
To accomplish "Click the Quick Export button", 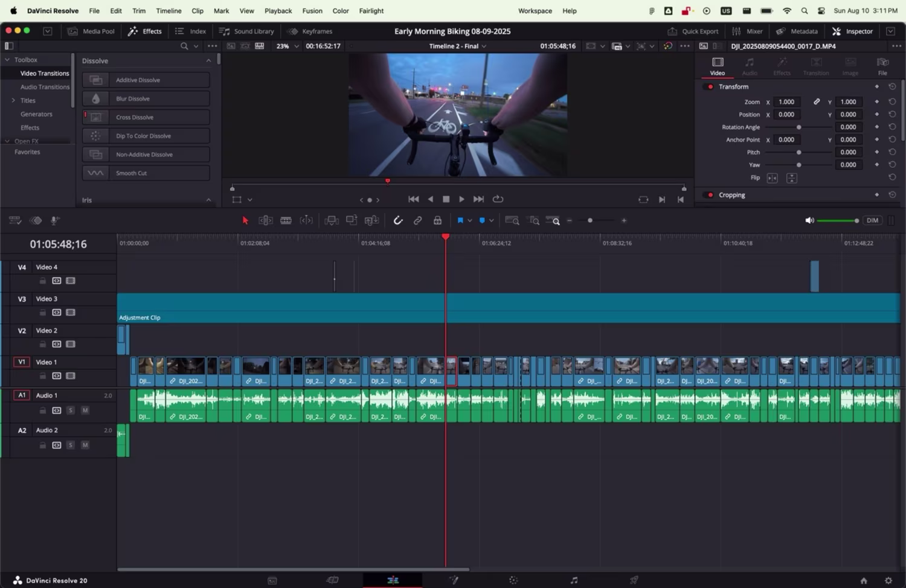I will click(693, 31).
